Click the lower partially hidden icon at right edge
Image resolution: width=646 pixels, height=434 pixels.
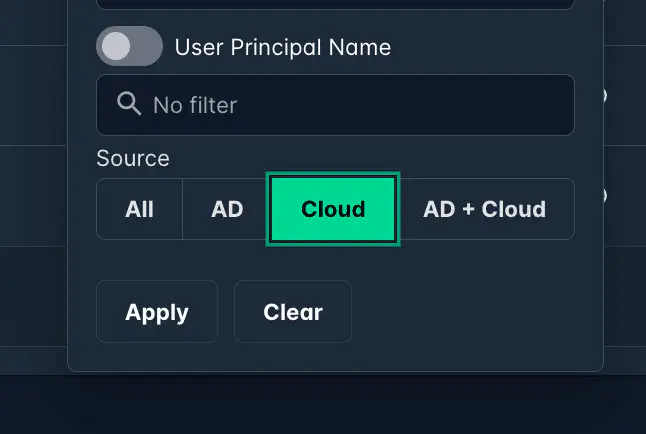(x=603, y=195)
